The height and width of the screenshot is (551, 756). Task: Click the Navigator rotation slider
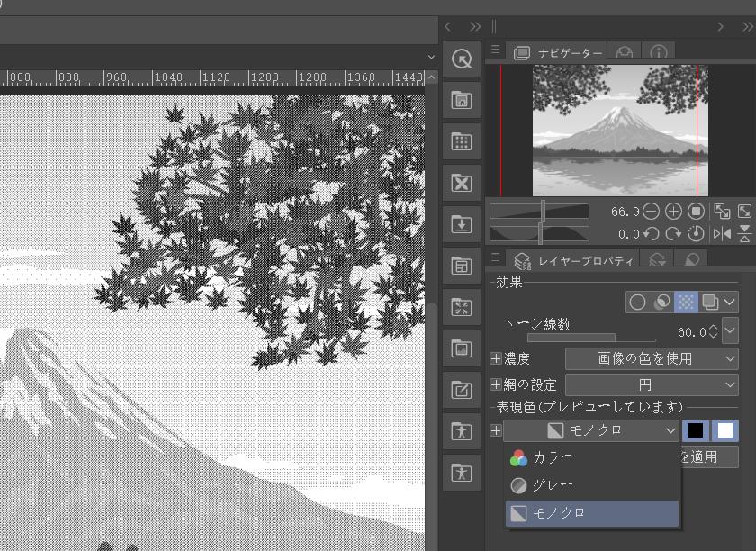click(x=539, y=234)
